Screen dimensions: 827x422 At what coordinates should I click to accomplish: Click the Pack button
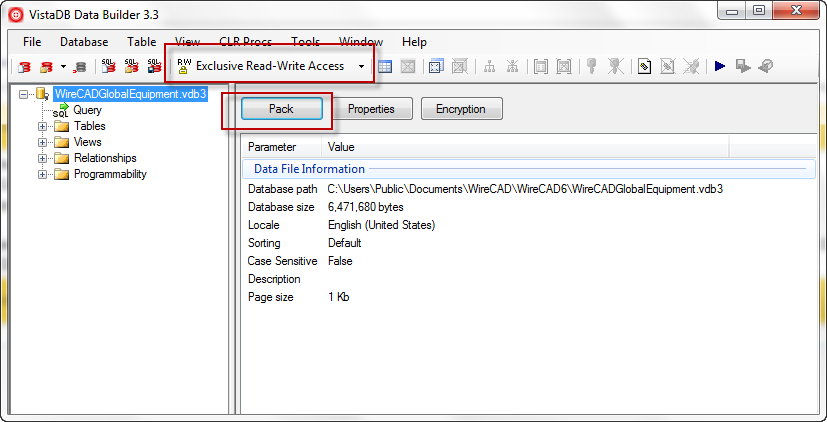pos(282,109)
